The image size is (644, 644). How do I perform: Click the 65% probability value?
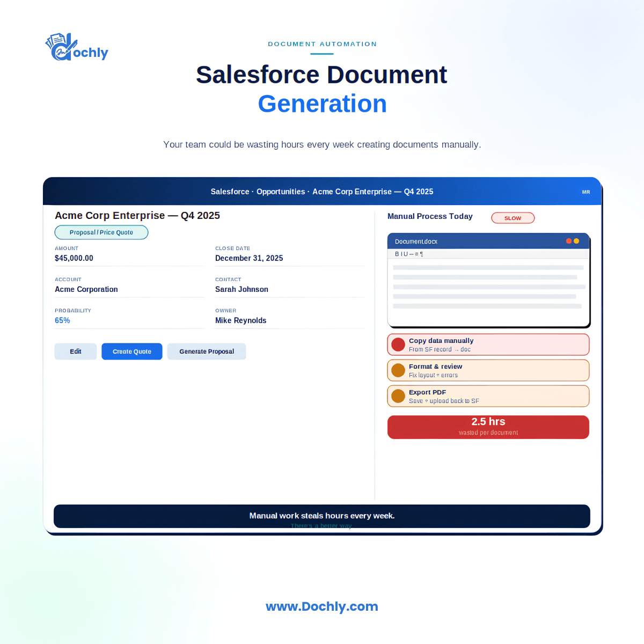click(62, 320)
